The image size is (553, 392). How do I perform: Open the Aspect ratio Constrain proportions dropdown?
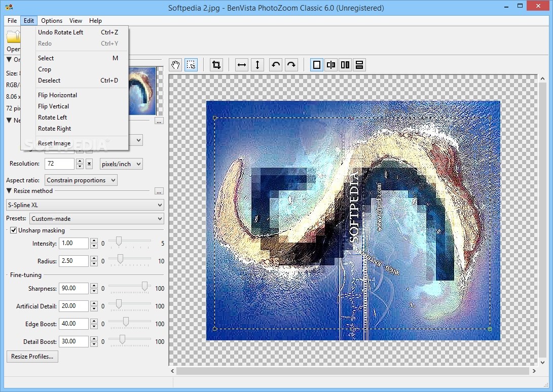(81, 180)
